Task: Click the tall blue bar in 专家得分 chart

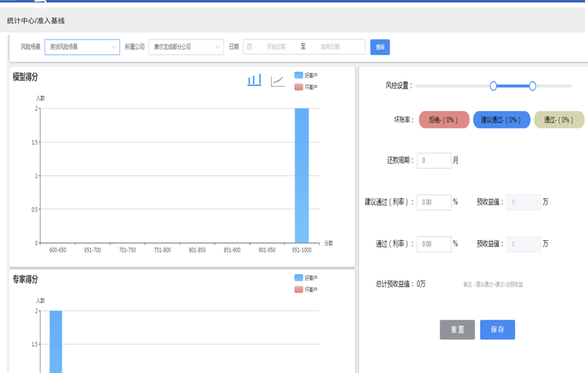Action: [x=56, y=341]
